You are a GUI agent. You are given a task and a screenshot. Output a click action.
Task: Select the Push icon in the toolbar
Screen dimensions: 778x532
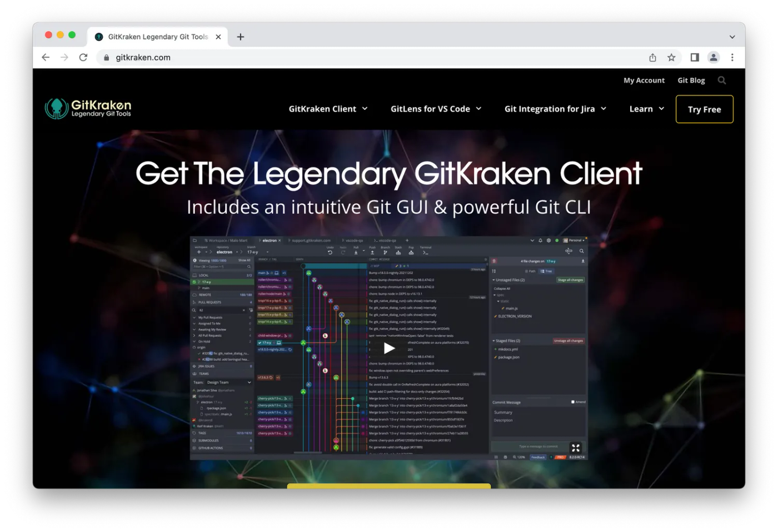(372, 253)
